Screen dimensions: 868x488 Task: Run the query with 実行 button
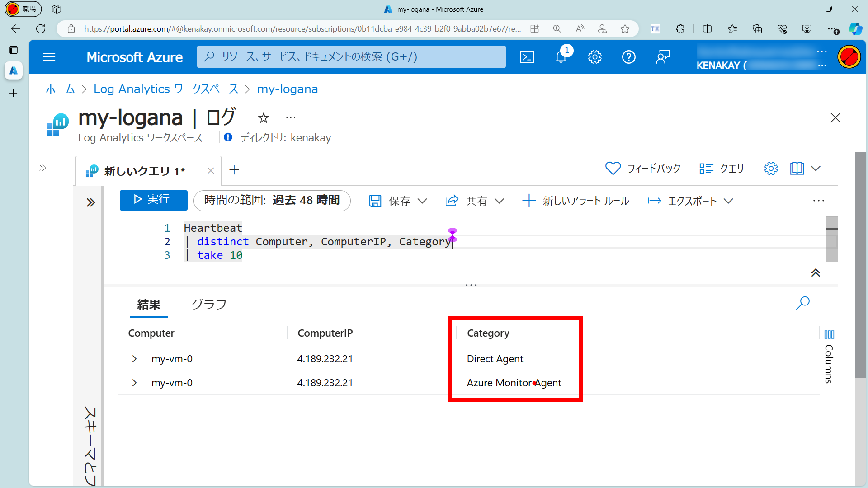[153, 200]
